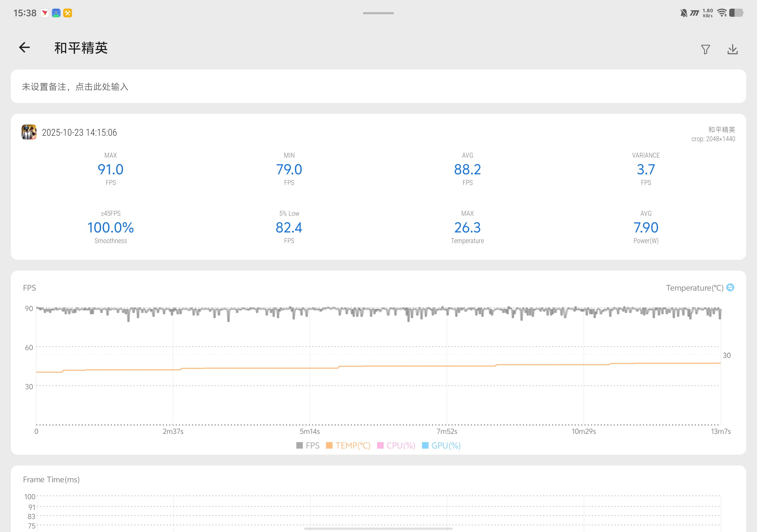
Task: Tap the 2025-10-23 14:15:06 record timestamp
Action: click(x=79, y=132)
